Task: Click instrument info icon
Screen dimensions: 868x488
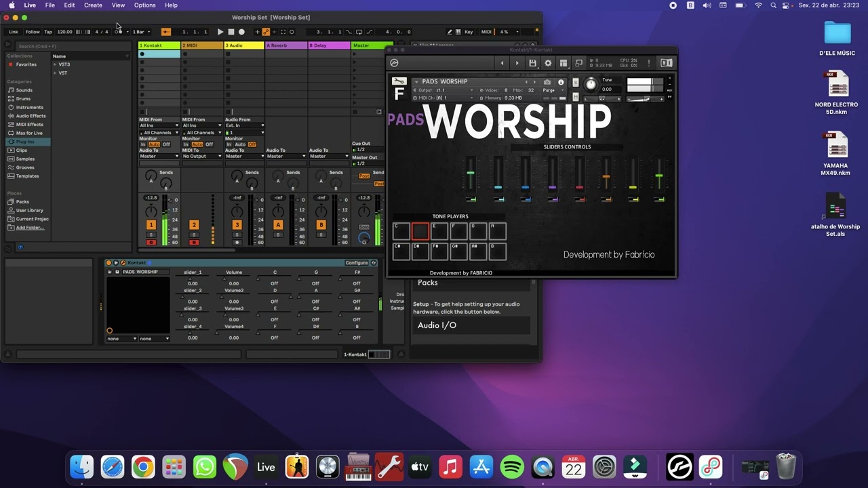Action: [x=561, y=82]
